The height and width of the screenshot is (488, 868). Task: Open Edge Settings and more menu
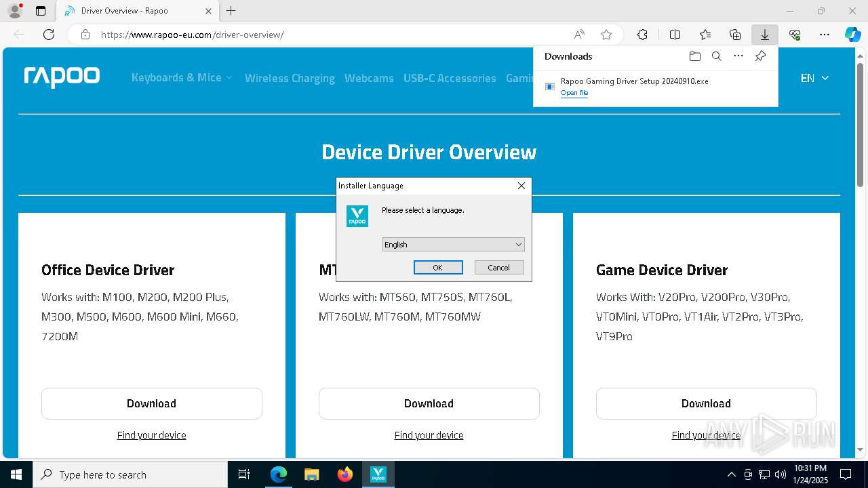825,35
